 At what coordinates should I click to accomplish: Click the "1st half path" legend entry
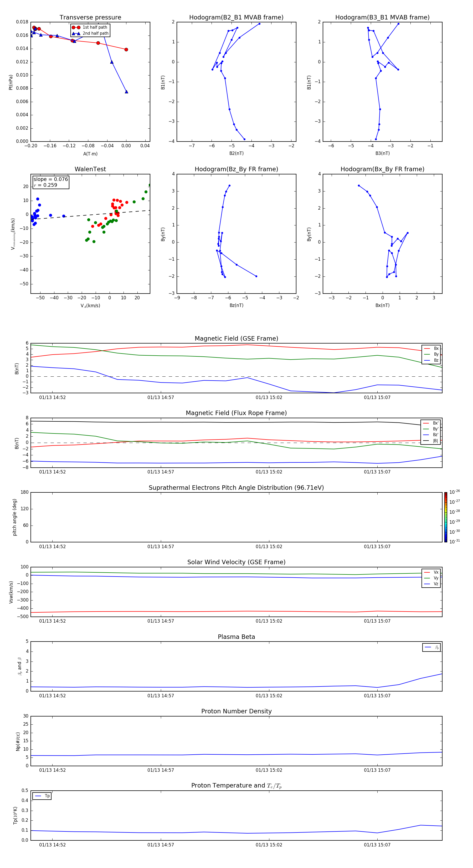click(90, 27)
